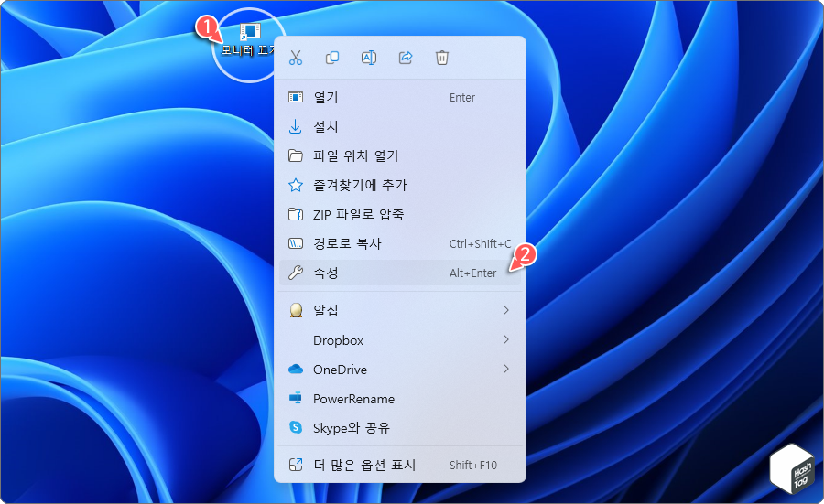Click the PowerRename icon
Screen dimensions: 824x504
tap(296, 398)
